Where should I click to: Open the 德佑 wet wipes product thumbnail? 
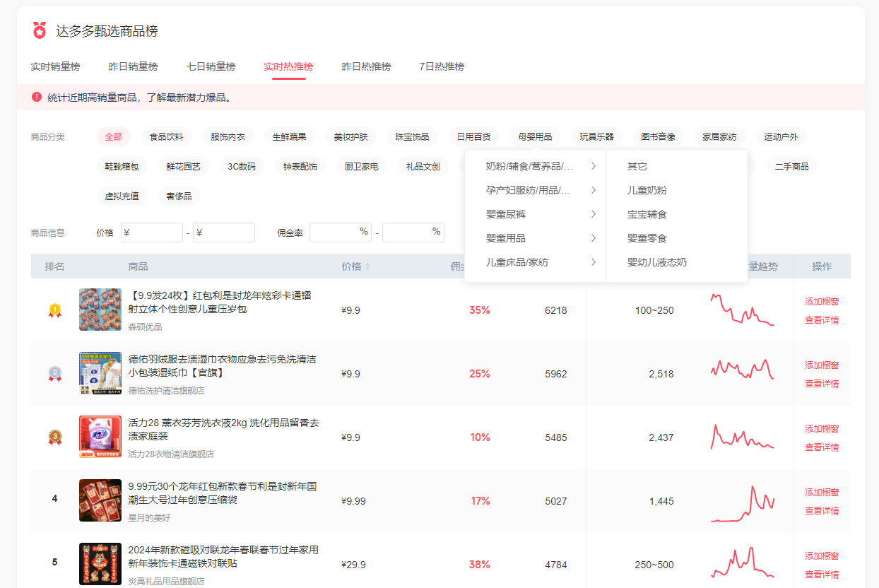point(100,373)
